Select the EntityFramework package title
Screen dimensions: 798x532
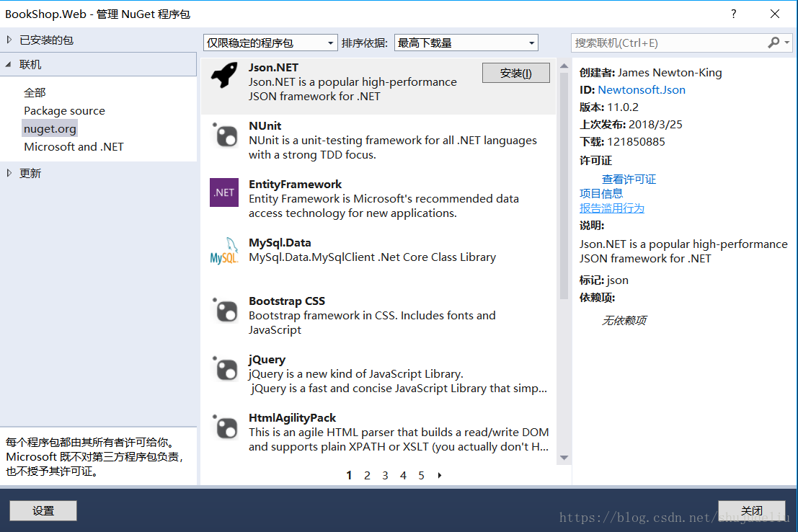(295, 185)
